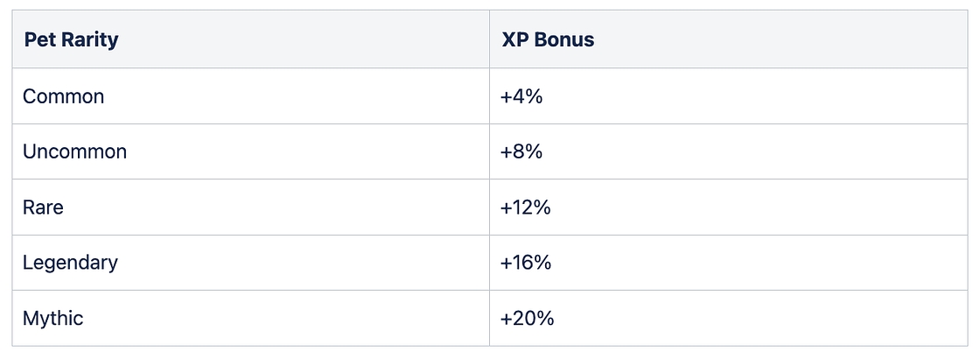Select the Common rarity cell
980x359 pixels.
coord(64,96)
